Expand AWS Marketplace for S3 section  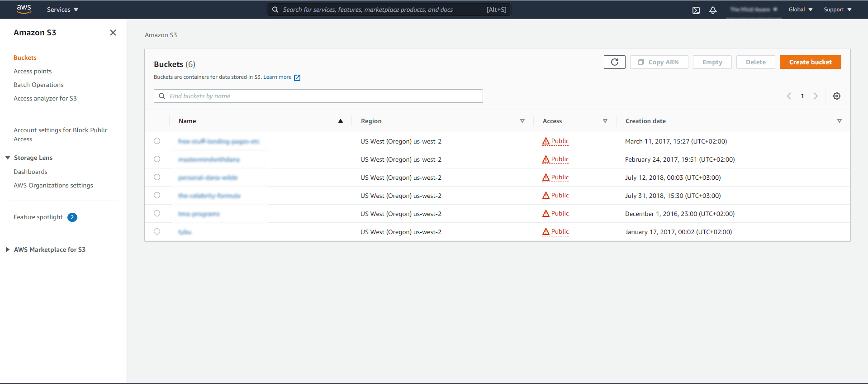pyautogui.click(x=8, y=250)
